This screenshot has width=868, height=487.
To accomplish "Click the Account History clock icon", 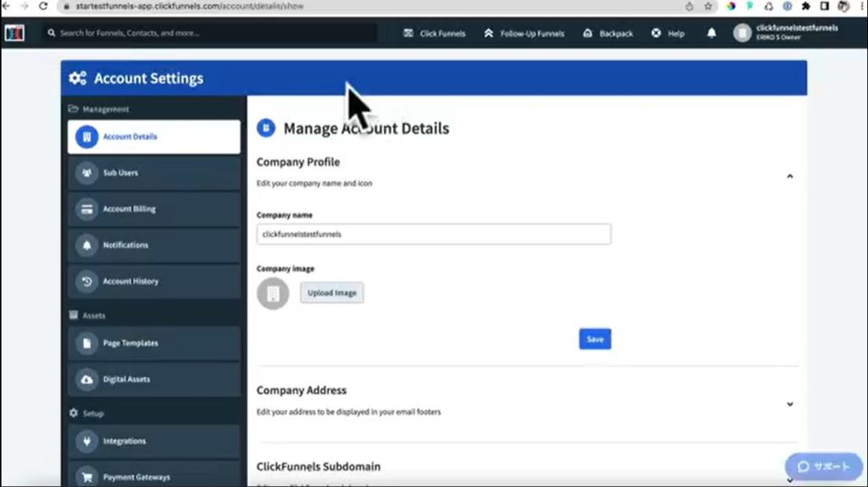I will (x=86, y=282).
